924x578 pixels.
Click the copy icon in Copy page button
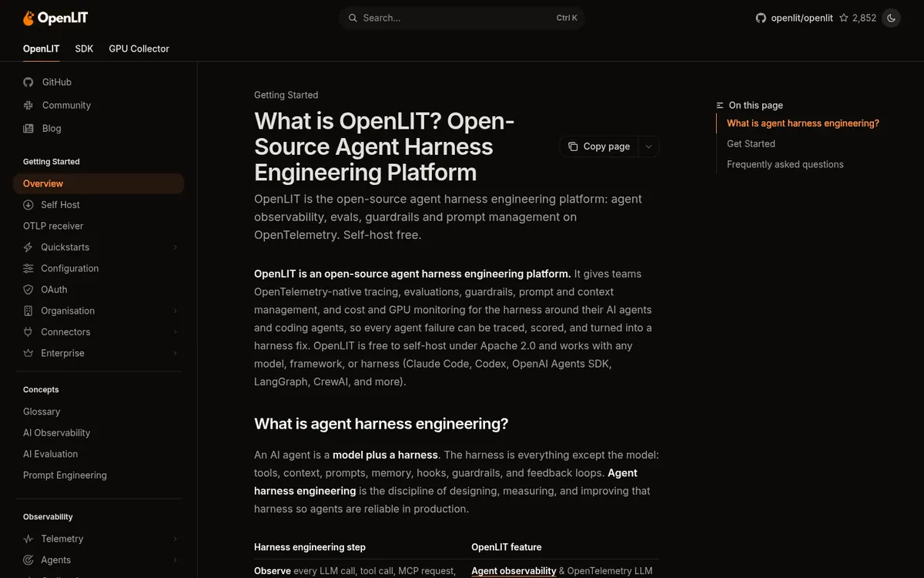click(573, 146)
